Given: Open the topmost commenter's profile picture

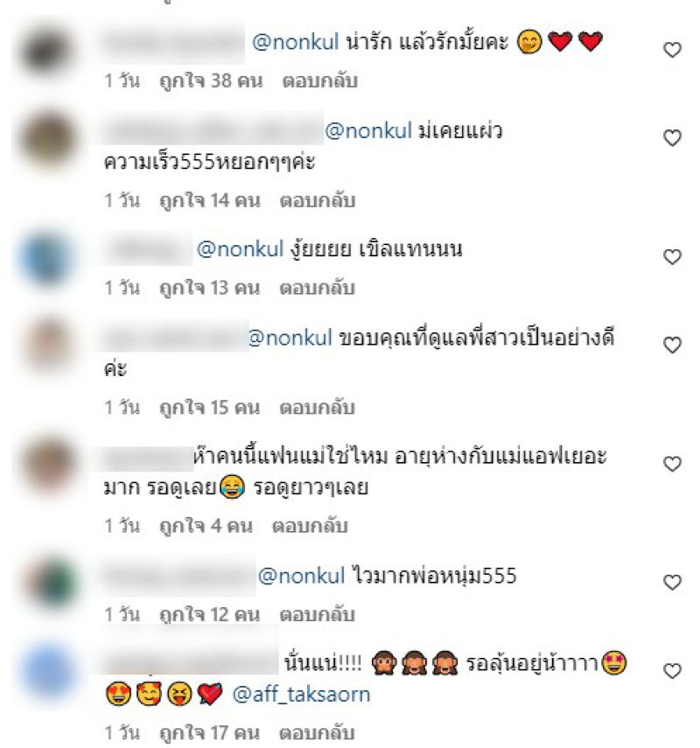Looking at the screenshot, I should pyautogui.click(x=48, y=51).
